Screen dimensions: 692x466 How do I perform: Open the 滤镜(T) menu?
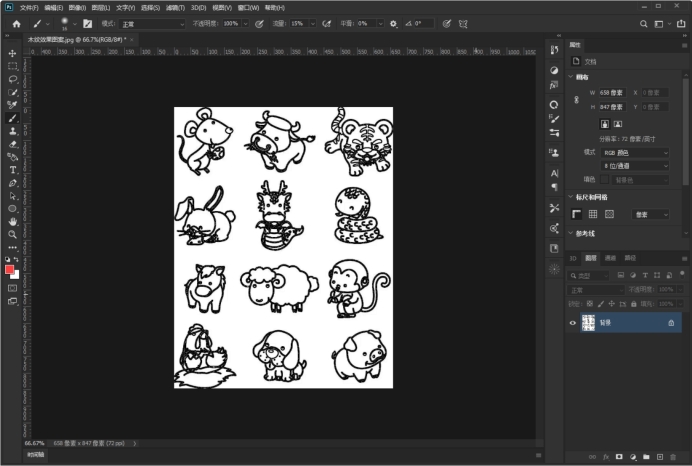(175, 8)
